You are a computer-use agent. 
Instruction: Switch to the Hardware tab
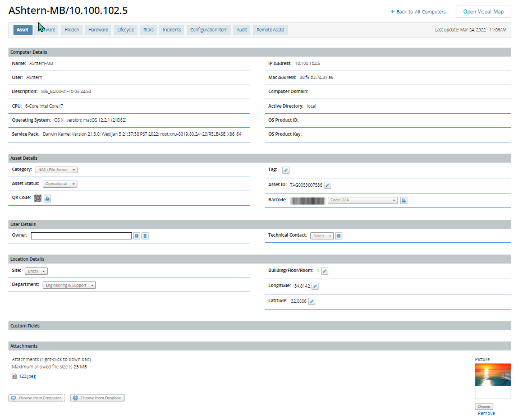click(x=98, y=30)
